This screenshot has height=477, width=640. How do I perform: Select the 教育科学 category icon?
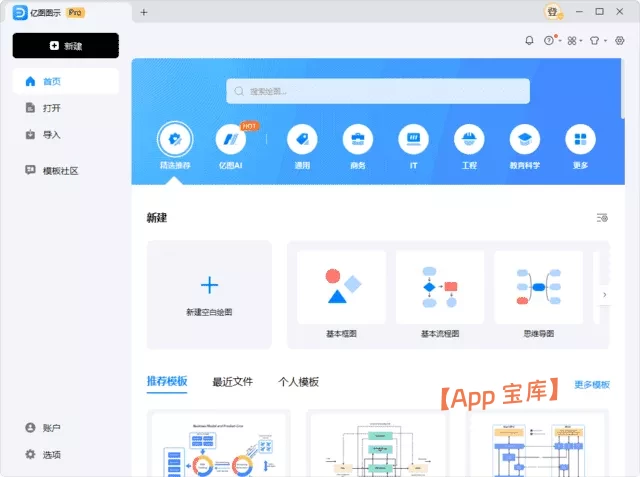[525, 140]
